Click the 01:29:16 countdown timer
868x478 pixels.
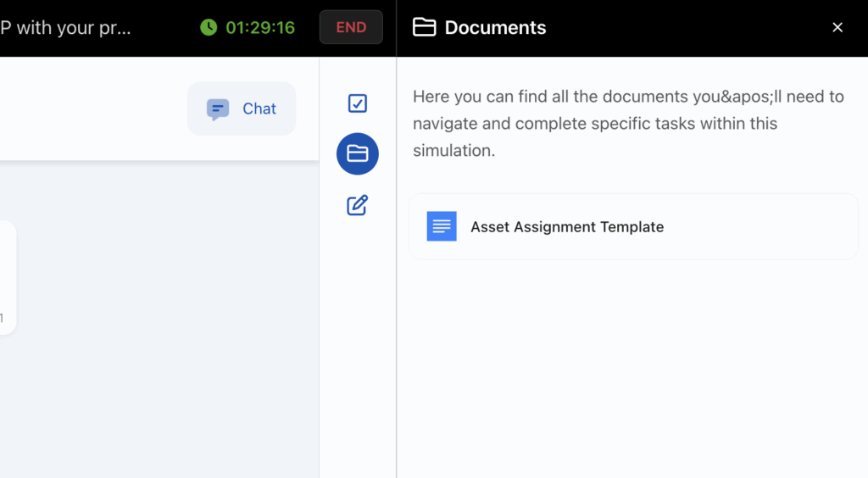(x=260, y=27)
